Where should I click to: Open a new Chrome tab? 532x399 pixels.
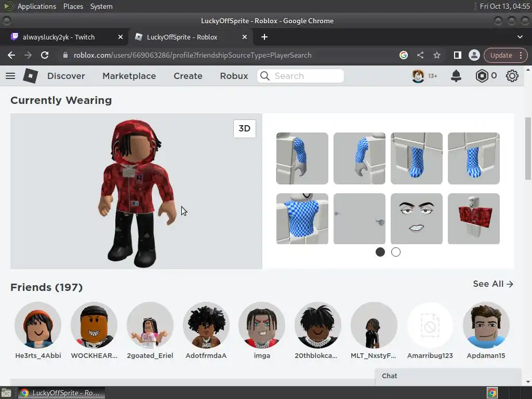[x=264, y=37]
